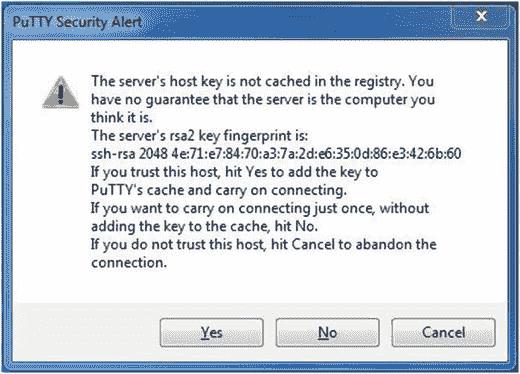520x374 pixels.
Task: Click the 'have no guarantee' text line
Action: [x=263, y=100]
